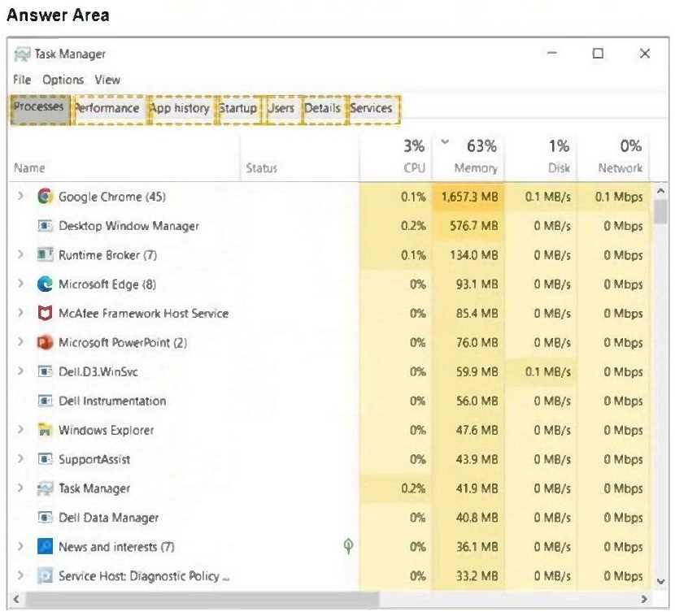Click the Google Chrome process icon

click(46, 197)
